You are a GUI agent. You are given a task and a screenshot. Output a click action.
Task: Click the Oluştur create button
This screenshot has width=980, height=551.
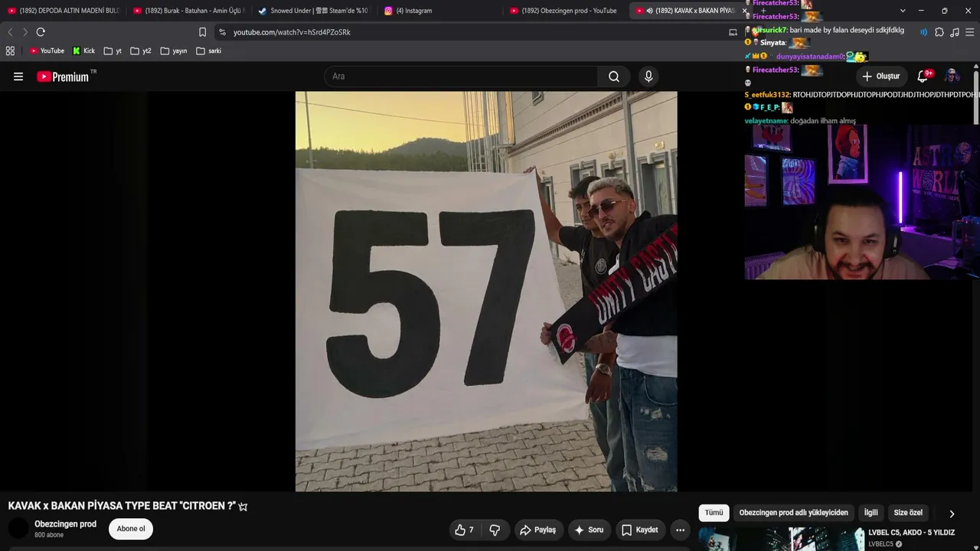[x=880, y=77]
